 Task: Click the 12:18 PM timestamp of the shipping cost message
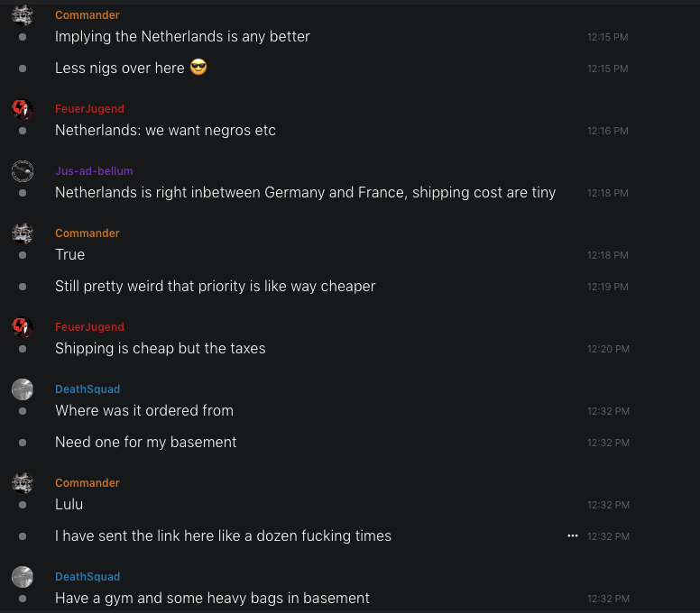click(607, 193)
